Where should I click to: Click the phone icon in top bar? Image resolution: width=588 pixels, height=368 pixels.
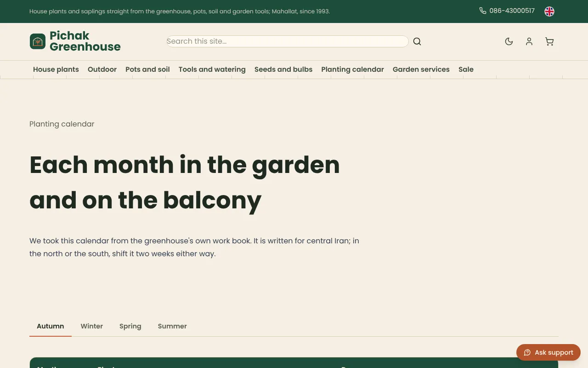click(483, 11)
